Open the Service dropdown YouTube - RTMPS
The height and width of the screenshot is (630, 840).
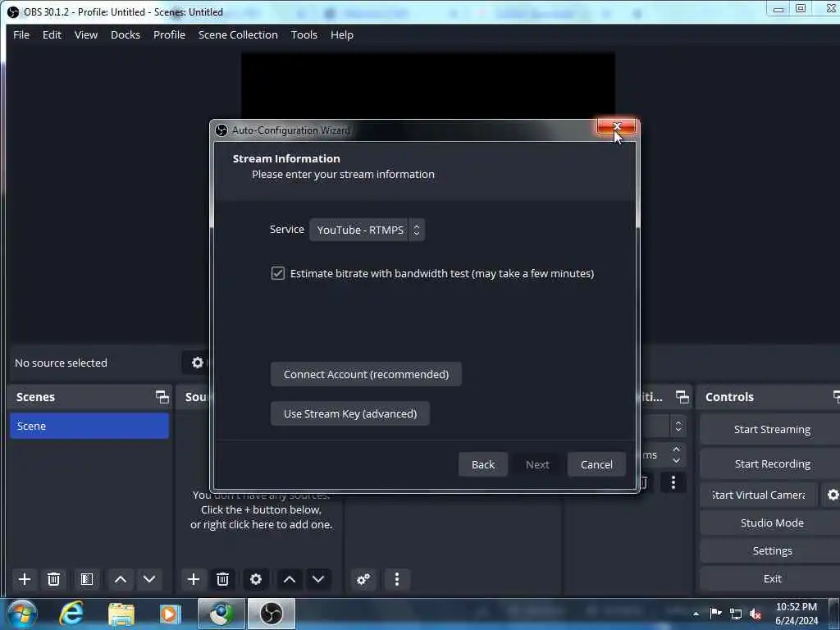[x=367, y=230]
